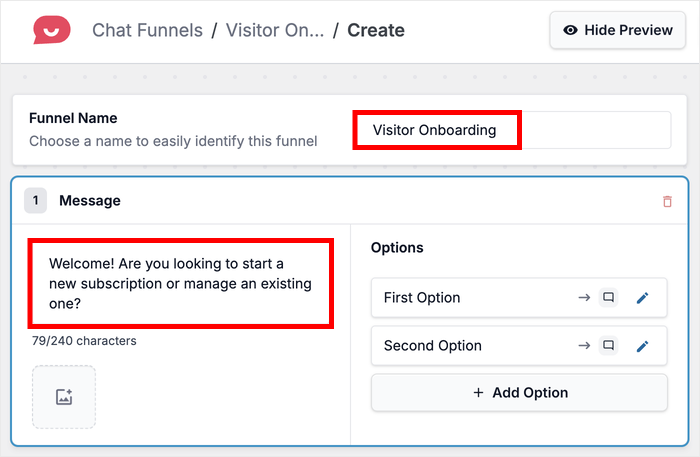Click the message icon beside First Option

(608, 298)
